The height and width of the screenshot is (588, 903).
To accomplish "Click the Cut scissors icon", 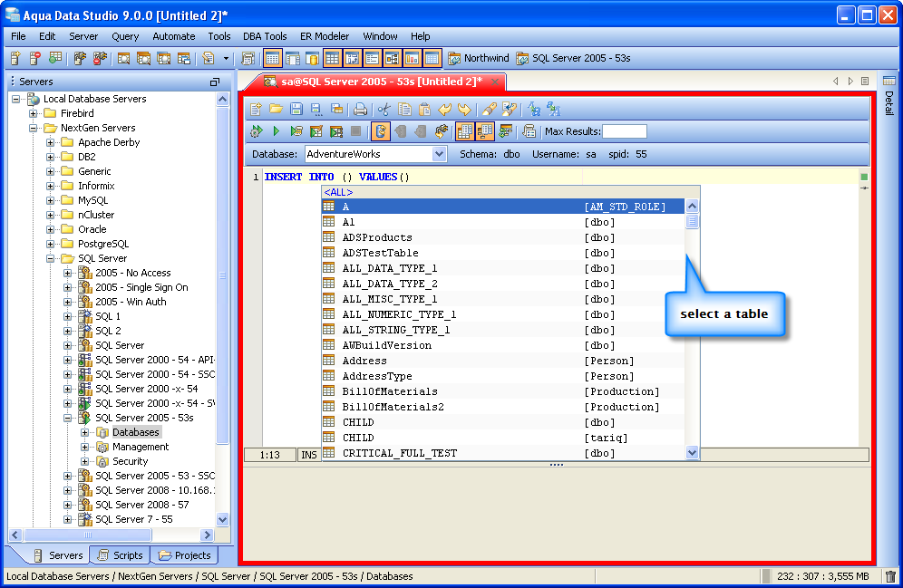I will (384, 110).
